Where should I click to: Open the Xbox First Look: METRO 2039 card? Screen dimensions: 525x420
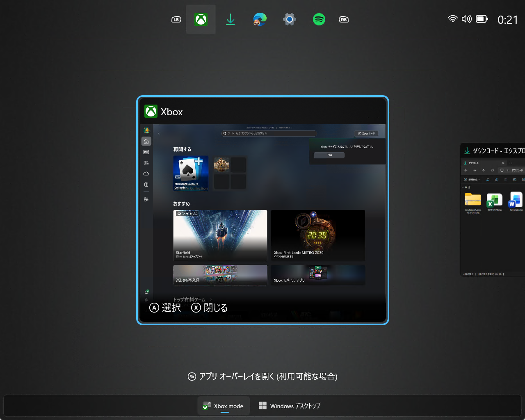pyautogui.click(x=318, y=235)
